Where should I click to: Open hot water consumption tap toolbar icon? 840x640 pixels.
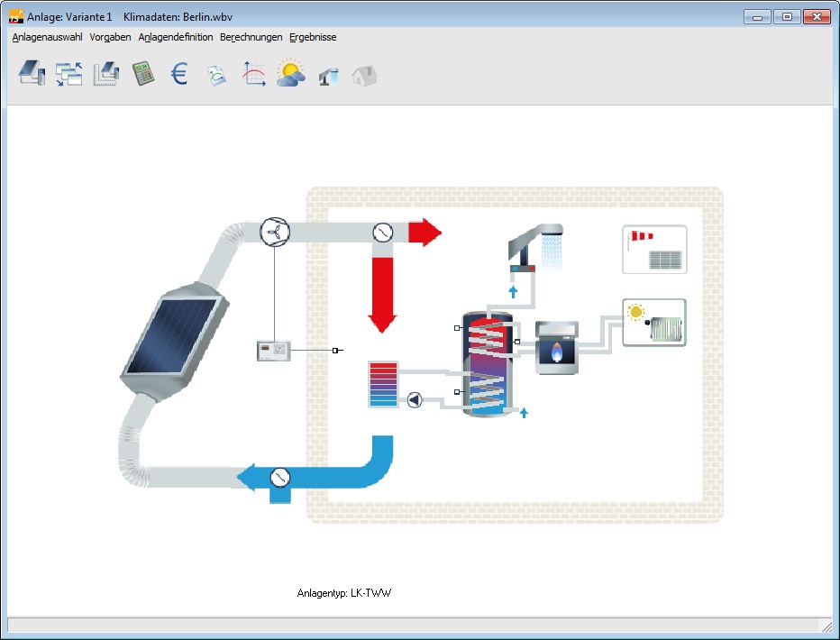click(328, 77)
